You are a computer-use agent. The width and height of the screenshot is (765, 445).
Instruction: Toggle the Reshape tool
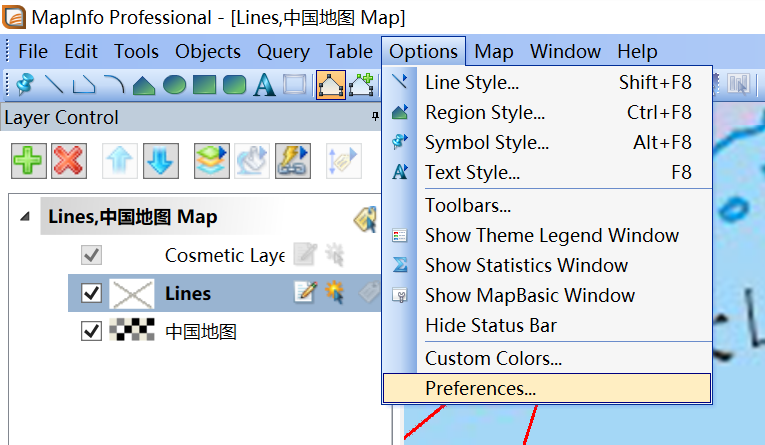pyautogui.click(x=331, y=84)
